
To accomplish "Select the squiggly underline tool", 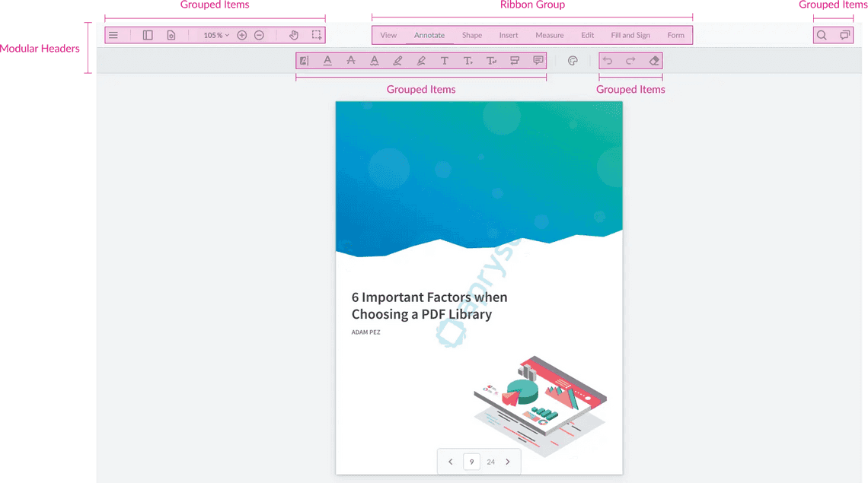I will pos(374,61).
